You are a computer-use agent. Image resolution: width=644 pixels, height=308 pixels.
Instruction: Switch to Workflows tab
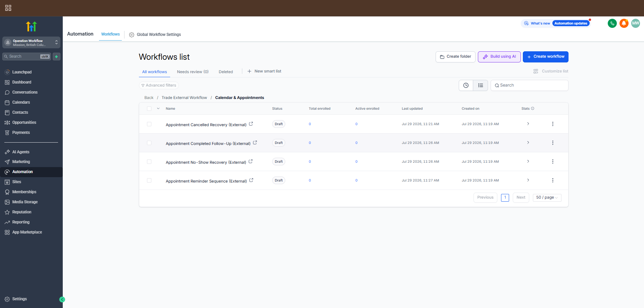[110, 34]
